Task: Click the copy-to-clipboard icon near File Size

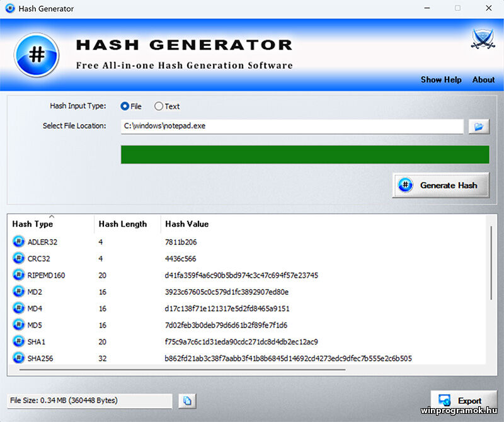Action: 186,401
